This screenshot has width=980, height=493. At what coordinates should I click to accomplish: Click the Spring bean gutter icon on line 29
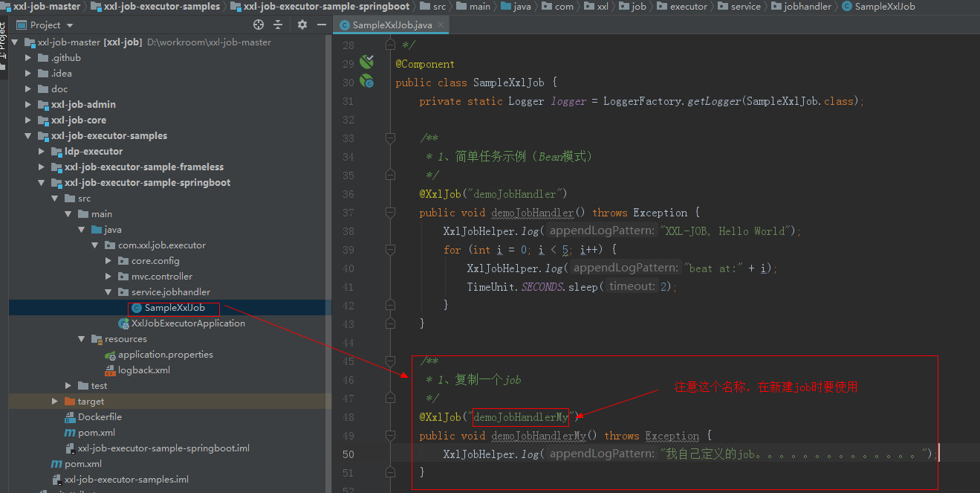click(x=366, y=62)
